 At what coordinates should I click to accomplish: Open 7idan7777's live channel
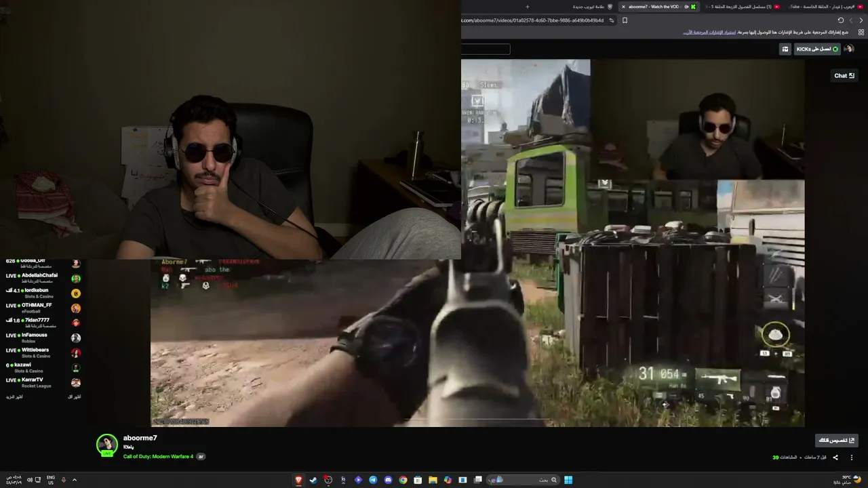(x=43, y=323)
